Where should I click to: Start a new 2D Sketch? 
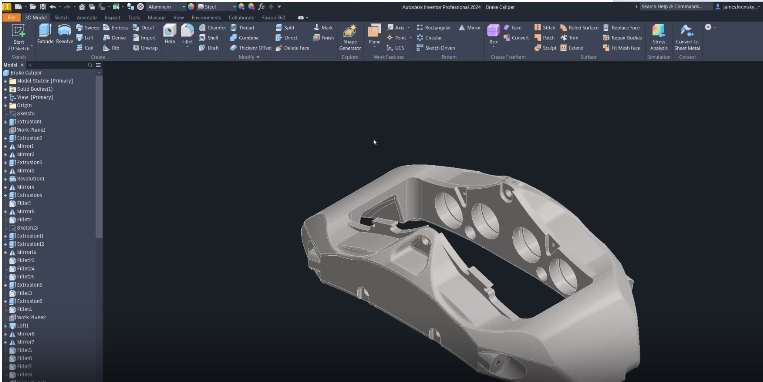(18, 37)
